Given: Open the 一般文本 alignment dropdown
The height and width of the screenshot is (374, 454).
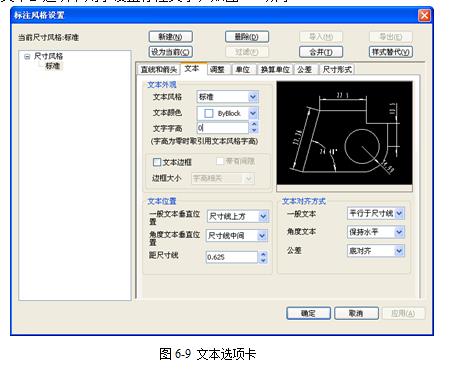Looking at the screenshot, I should [x=399, y=213].
